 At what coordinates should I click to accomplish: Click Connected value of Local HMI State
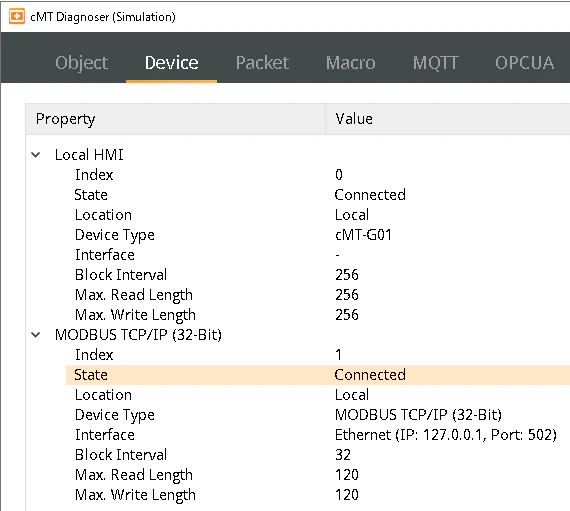pyautogui.click(x=370, y=195)
